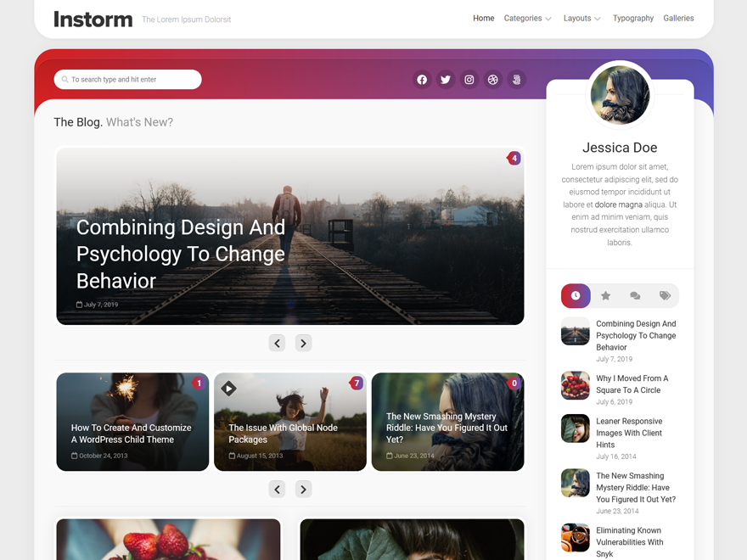The height and width of the screenshot is (560, 747).
Task: Show popular posts via the star icon
Action: click(x=605, y=295)
